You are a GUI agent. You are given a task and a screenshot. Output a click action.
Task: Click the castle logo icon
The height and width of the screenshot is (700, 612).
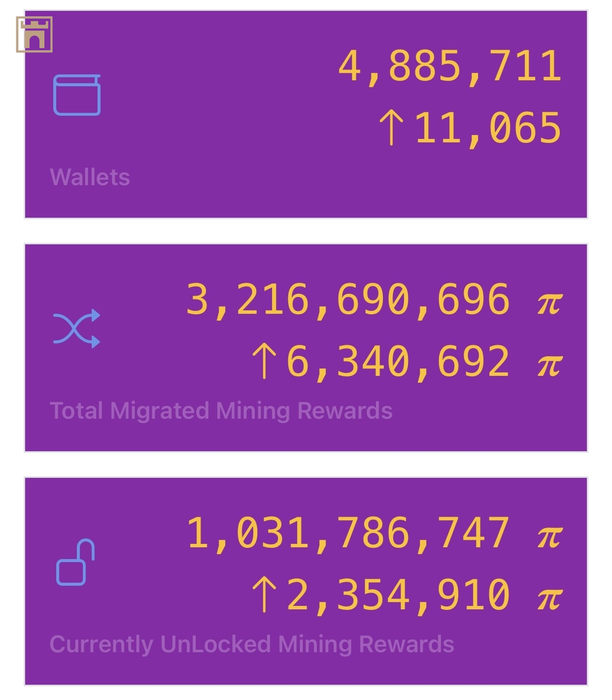tap(34, 34)
